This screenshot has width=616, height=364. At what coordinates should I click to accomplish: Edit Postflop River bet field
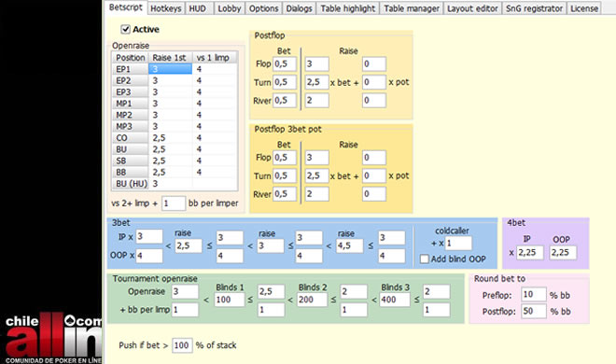[x=285, y=100]
